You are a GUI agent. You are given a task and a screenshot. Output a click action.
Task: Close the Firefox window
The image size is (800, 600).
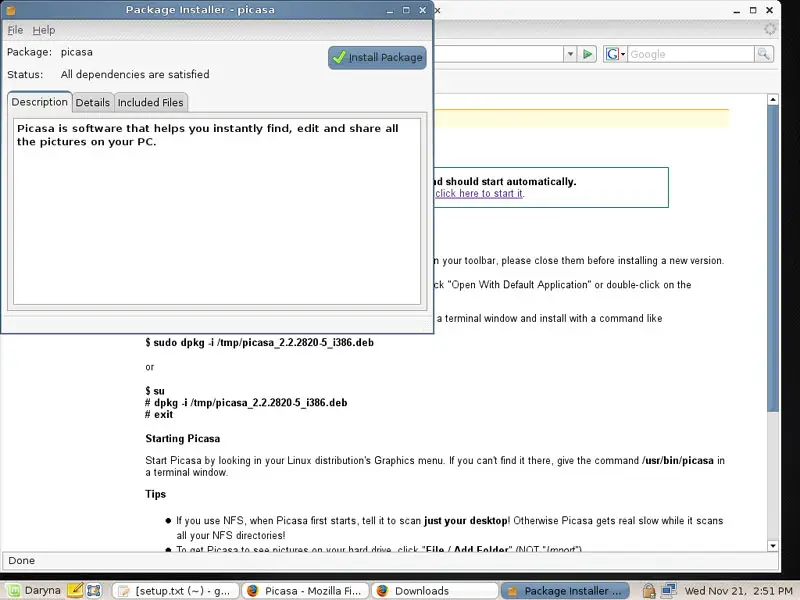click(769, 10)
